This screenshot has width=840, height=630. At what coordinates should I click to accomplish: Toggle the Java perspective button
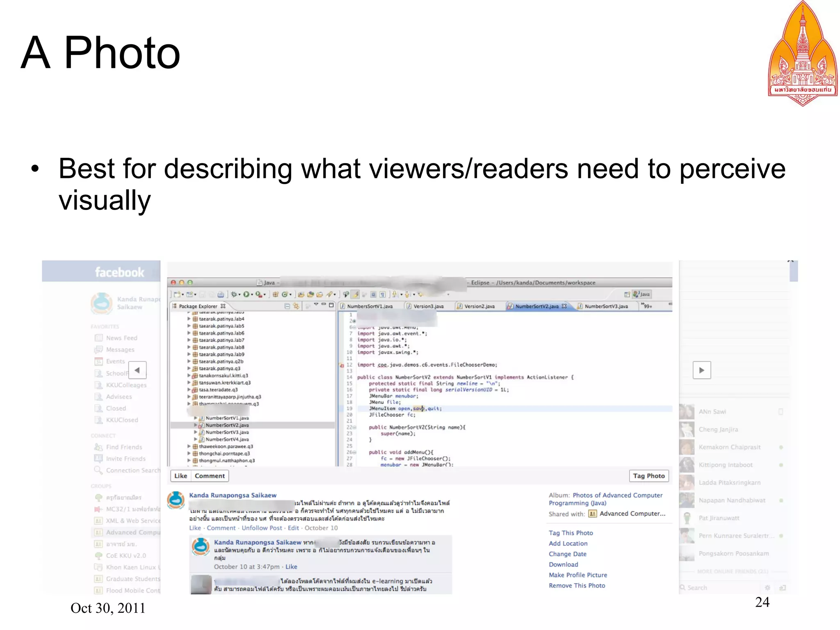coord(642,294)
